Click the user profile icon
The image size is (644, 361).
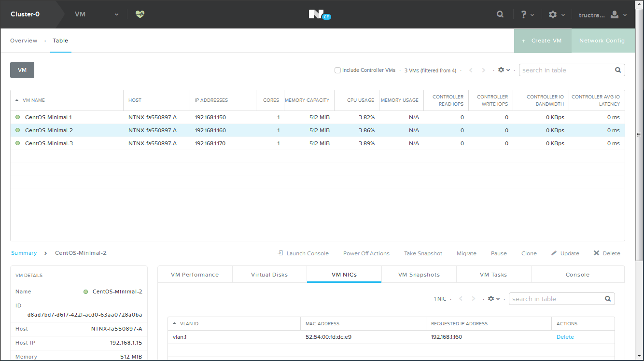click(615, 14)
